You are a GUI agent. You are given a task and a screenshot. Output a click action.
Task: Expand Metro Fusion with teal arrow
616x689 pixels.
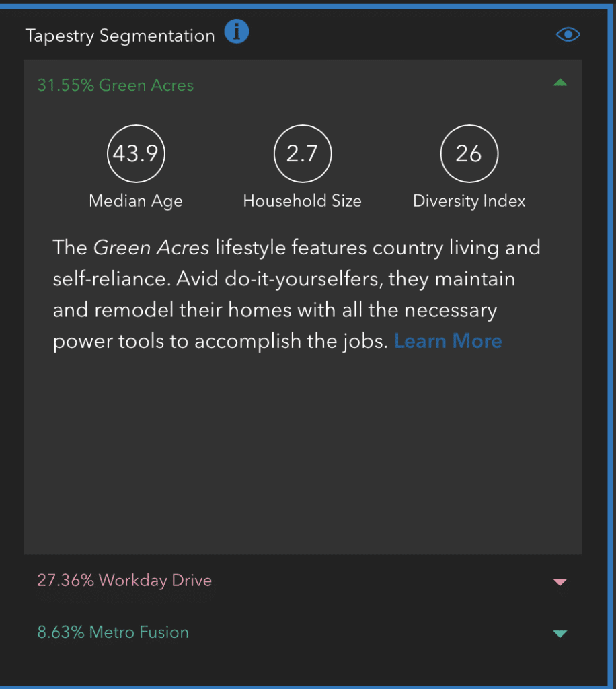(560, 634)
